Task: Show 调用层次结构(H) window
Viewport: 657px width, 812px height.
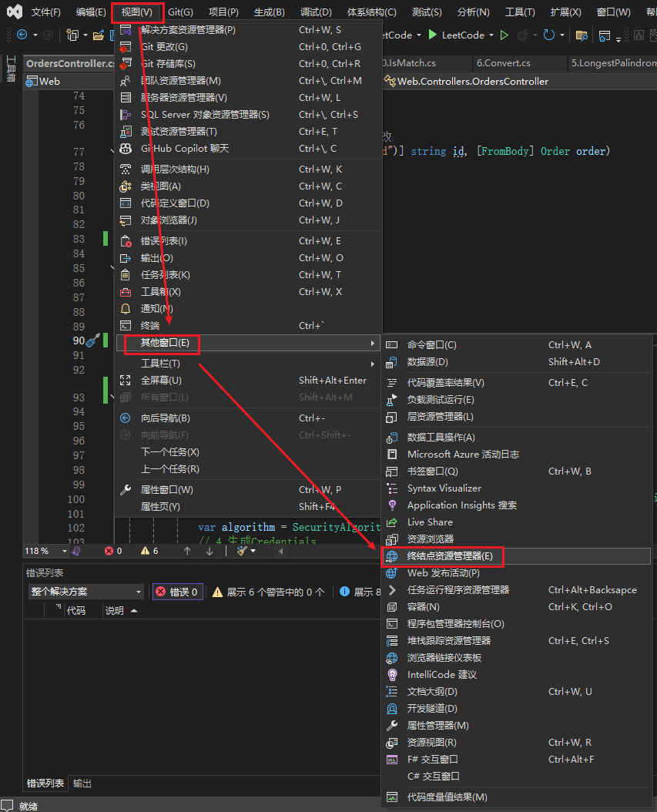Action: (248, 169)
